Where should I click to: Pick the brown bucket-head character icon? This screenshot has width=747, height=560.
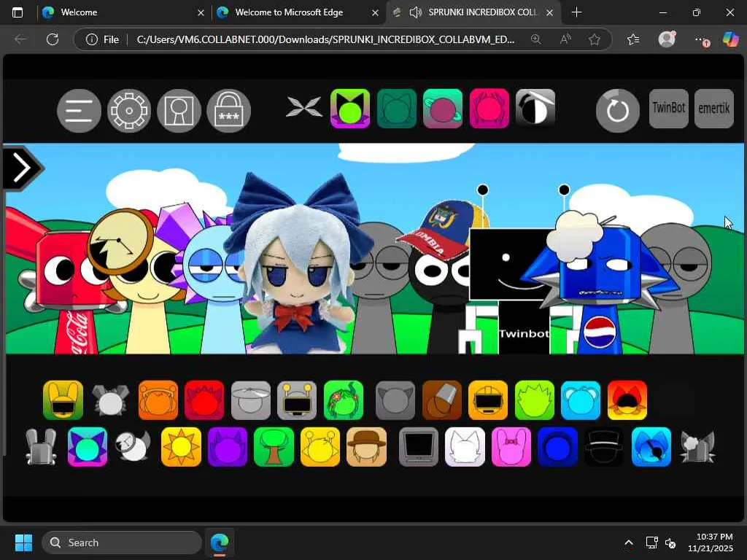pos(441,400)
